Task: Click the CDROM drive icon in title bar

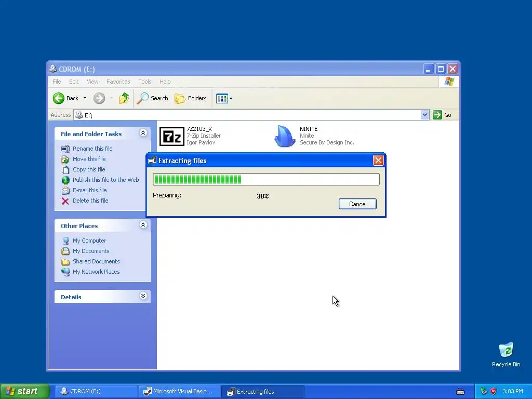Action: click(53, 69)
